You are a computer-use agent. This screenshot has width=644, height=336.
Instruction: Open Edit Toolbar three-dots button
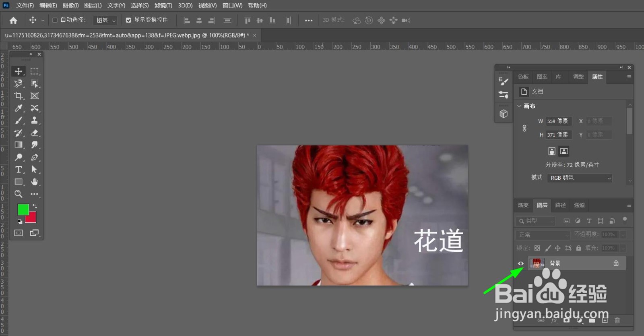pos(35,194)
